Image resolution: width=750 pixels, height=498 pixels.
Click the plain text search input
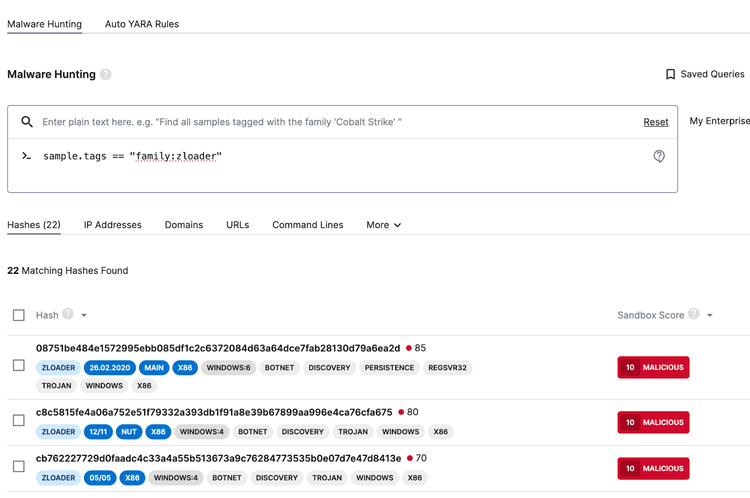(x=330, y=122)
